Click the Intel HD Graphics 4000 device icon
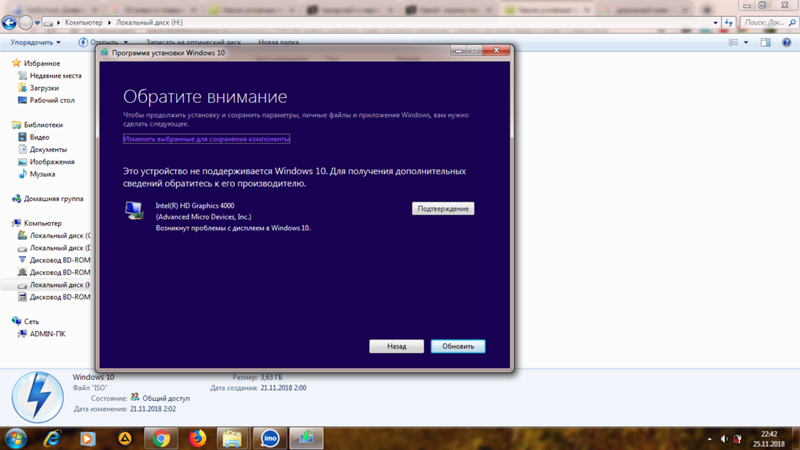The image size is (800, 450). click(134, 210)
